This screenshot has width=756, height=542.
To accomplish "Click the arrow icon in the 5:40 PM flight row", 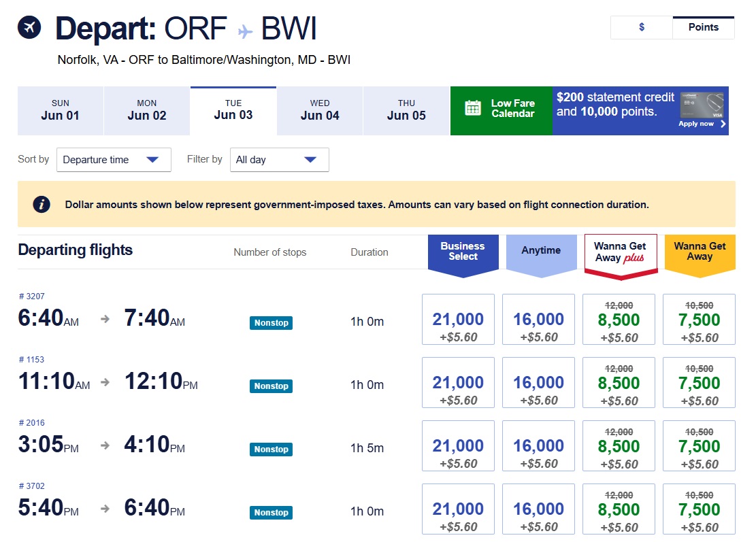I will coord(105,509).
